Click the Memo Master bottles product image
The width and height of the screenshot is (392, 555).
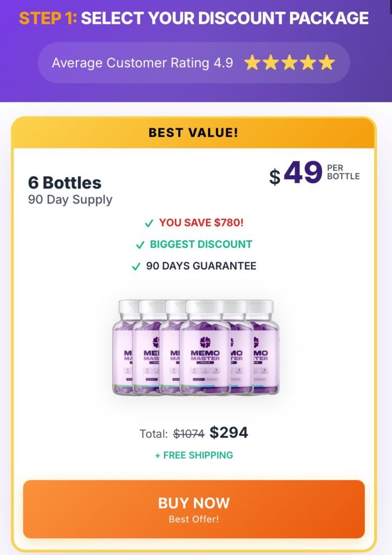195,347
